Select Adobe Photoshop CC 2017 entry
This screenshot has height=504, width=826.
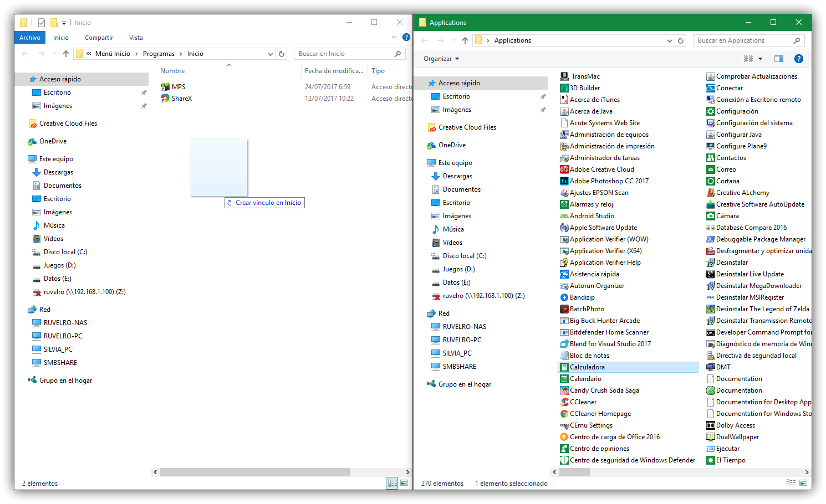pos(604,181)
